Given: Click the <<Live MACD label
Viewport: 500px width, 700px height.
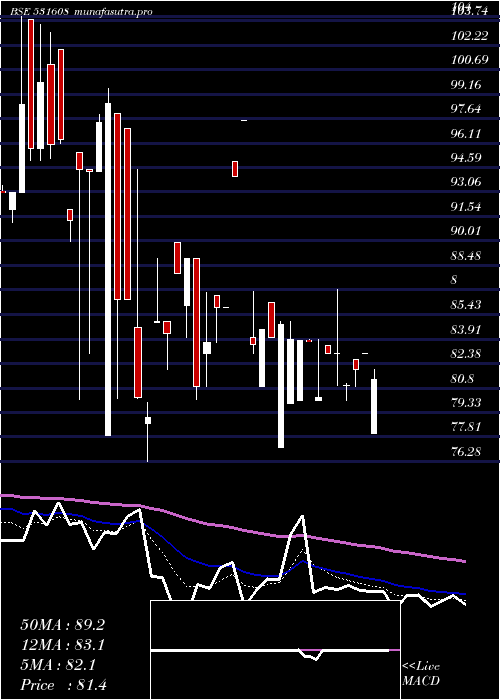Looking at the screenshot, I should point(421,673).
